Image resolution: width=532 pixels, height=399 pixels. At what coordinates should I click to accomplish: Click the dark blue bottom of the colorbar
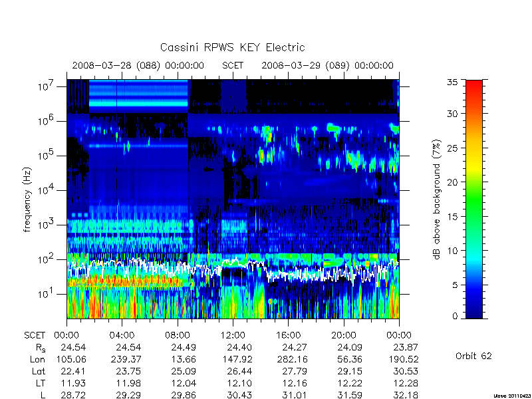pyautogui.click(x=474, y=312)
